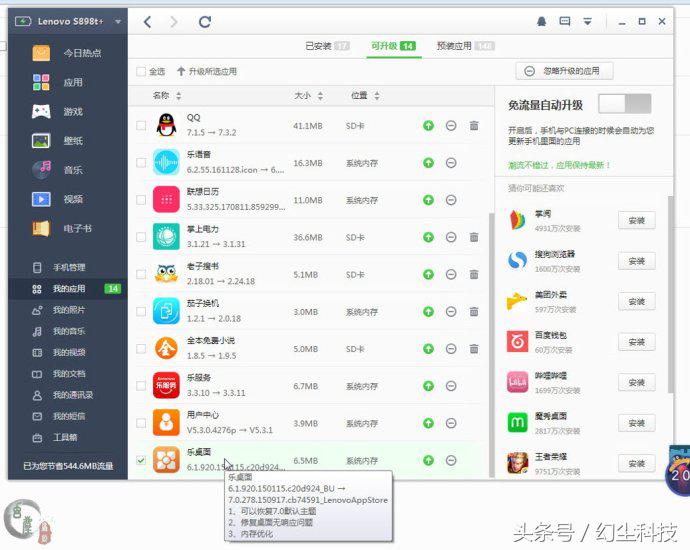
Task: Select 我的视频 in sidebar
Action: click(x=68, y=352)
